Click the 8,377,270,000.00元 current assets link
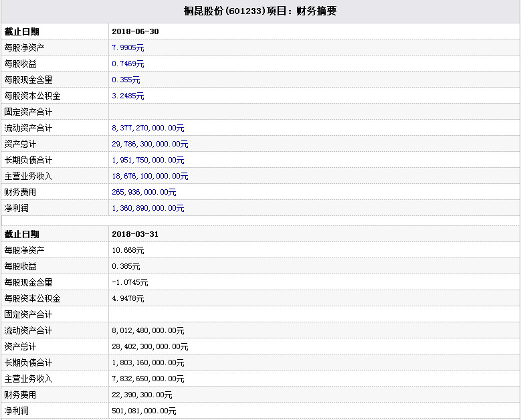Image resolution: width=521 pixels, height=420 pixels. pos(148,128)
